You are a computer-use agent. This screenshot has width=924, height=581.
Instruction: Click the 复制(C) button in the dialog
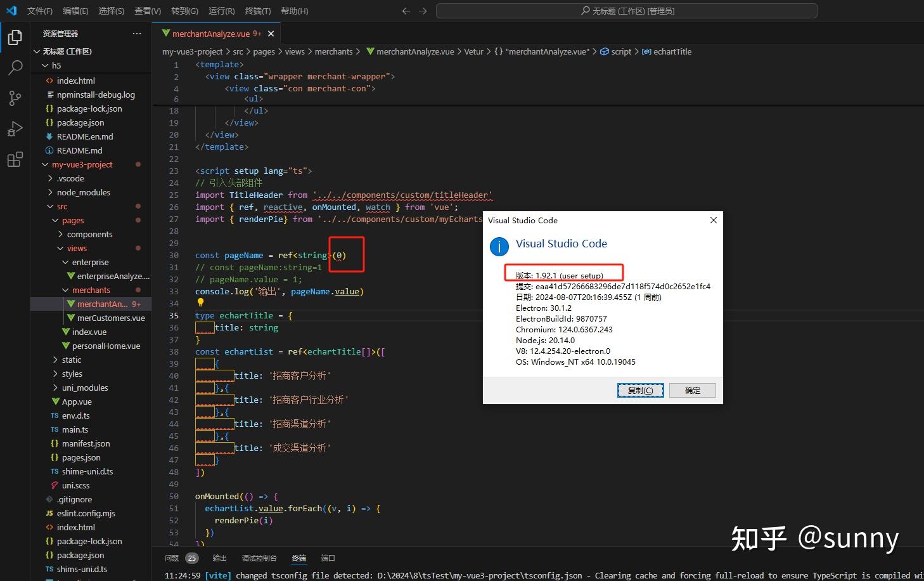coord(640,390)
